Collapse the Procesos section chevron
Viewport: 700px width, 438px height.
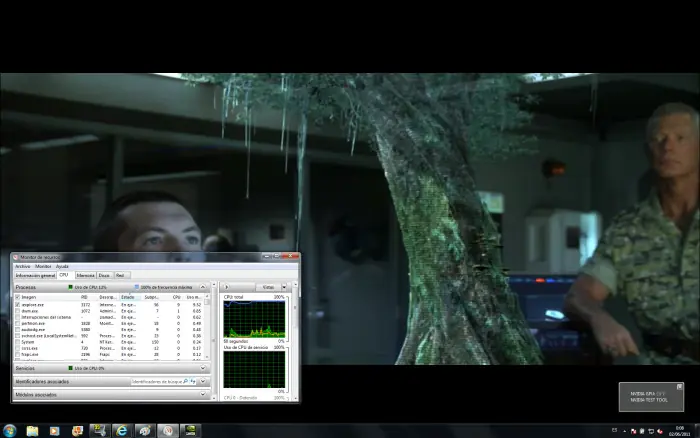[203, 287]
